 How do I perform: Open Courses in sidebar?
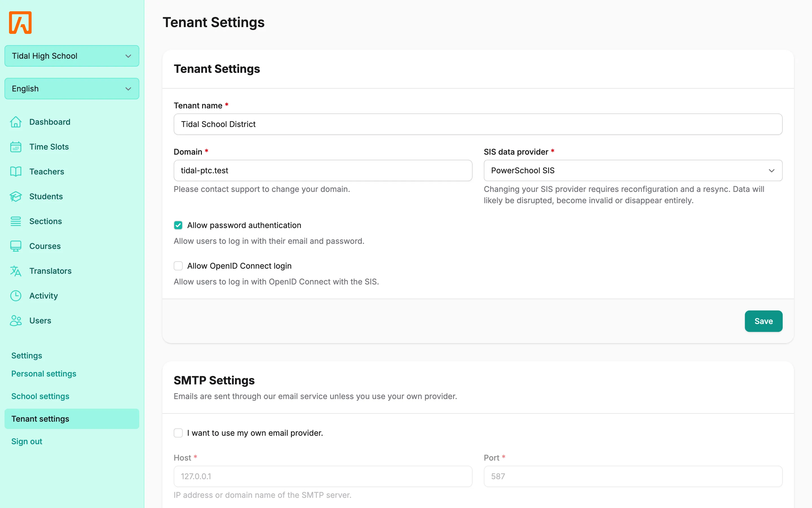click(45, 246)
